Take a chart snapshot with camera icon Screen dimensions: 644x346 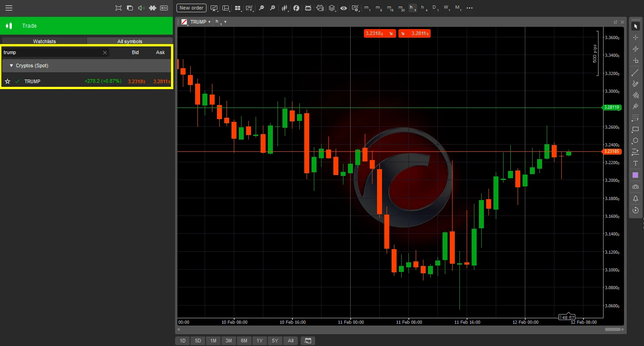(635, 187)
